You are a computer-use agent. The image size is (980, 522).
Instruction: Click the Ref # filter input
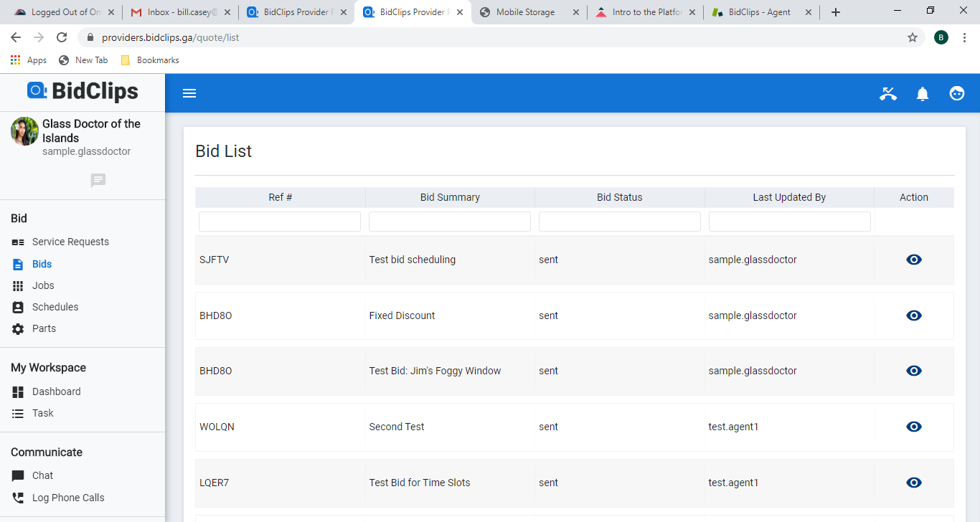[280, 222]
